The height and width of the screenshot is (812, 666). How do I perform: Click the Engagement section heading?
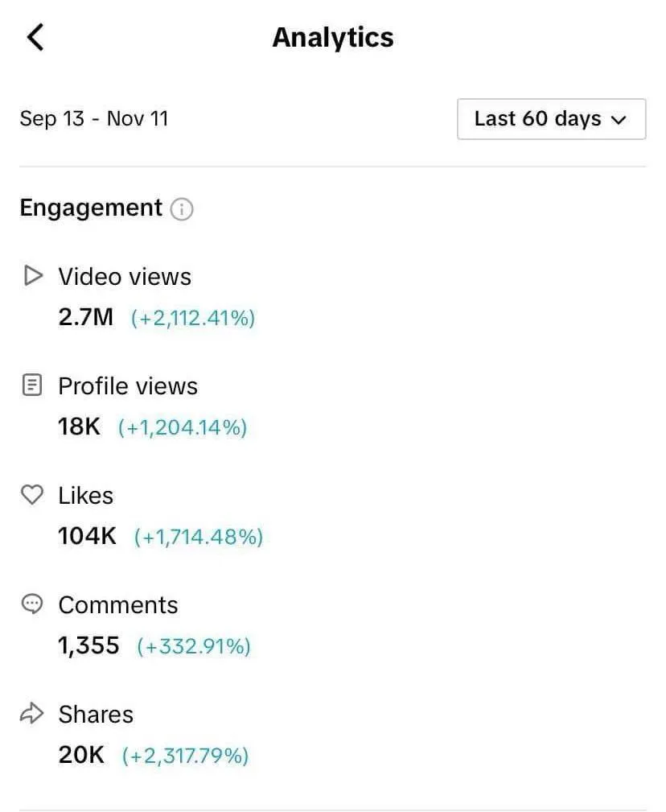[91, 208]
